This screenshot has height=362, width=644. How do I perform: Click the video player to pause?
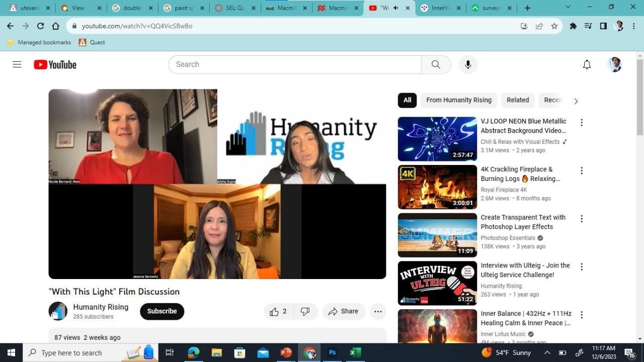[x=217, y=184]
